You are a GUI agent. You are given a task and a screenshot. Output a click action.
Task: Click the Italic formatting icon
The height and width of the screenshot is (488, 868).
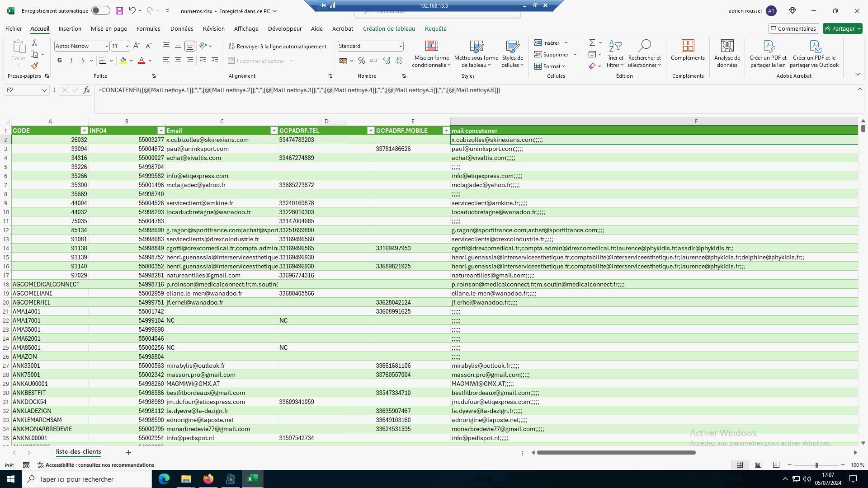click(71, 61)
